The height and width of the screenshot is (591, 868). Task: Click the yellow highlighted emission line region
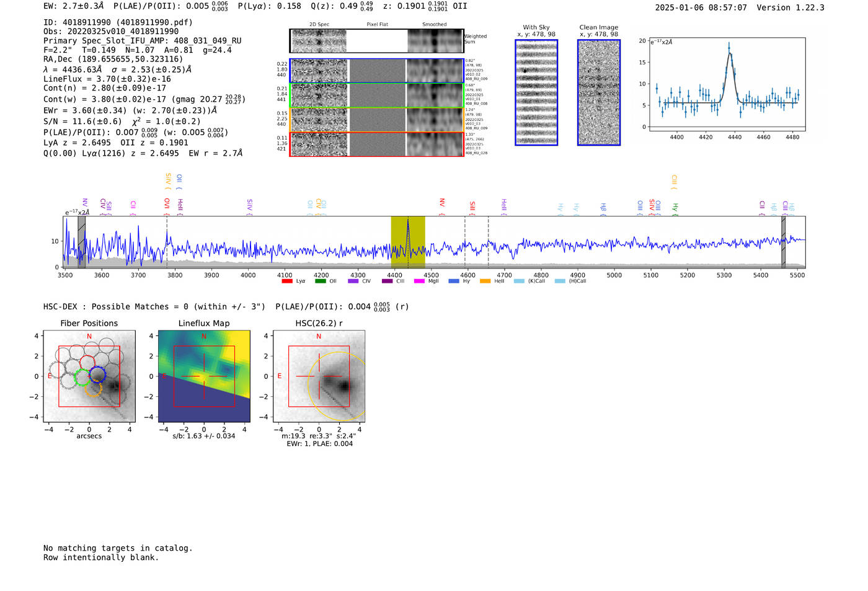pos(407,242)
